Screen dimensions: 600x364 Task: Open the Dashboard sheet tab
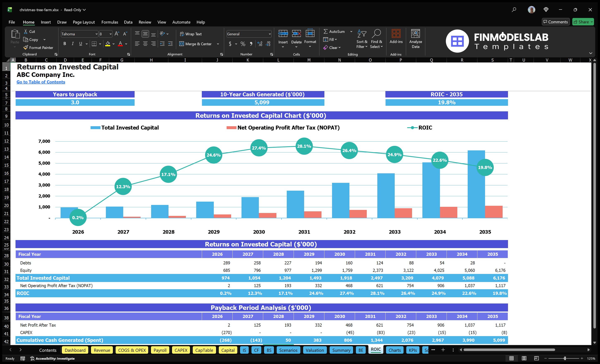tap(75, 350)
